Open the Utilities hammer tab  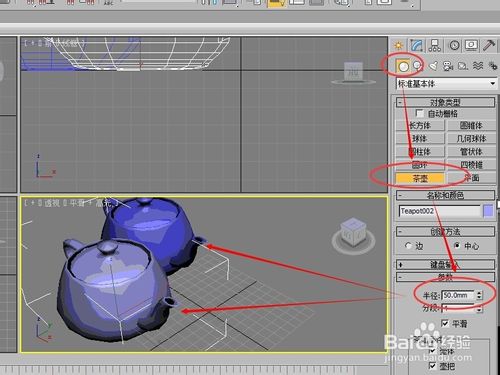click(x=489, y=45)
